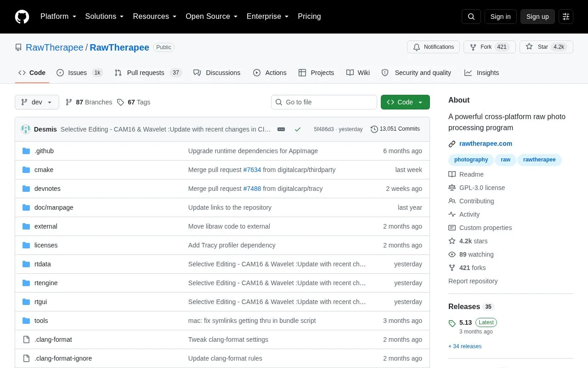Click the Sign up button
Image resolution: width=588 pixels, height=368 pixels.
click(x=537, y=17)
